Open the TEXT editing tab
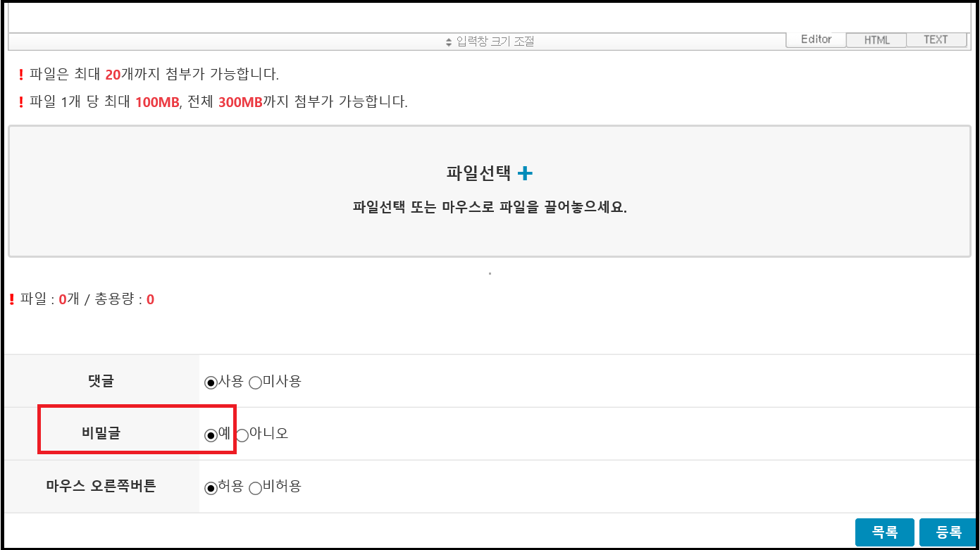 936,40
